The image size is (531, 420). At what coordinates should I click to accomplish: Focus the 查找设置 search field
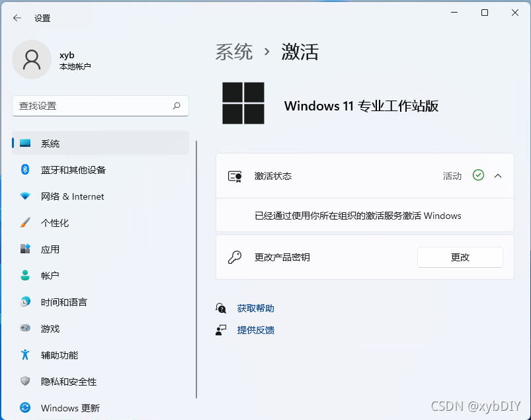coord(101,106)
